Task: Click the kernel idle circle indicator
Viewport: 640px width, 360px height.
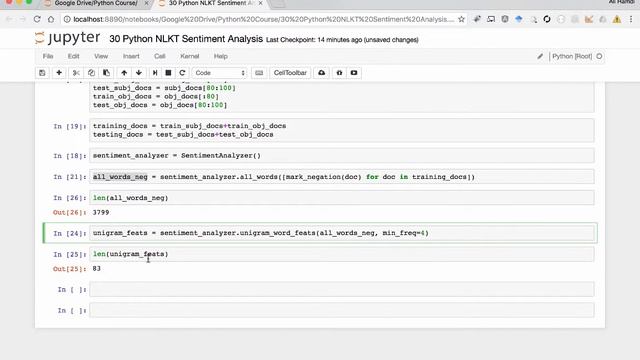Action: (599, 56)
